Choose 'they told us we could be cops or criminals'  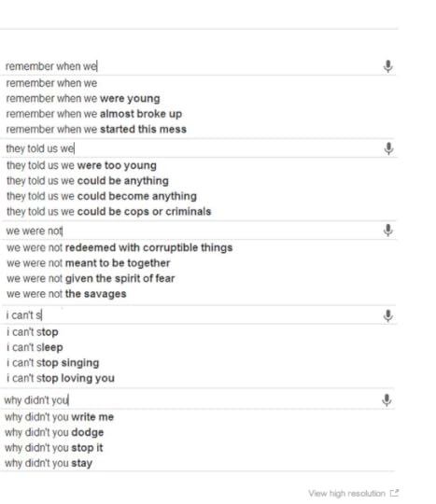tap(108, 212)
